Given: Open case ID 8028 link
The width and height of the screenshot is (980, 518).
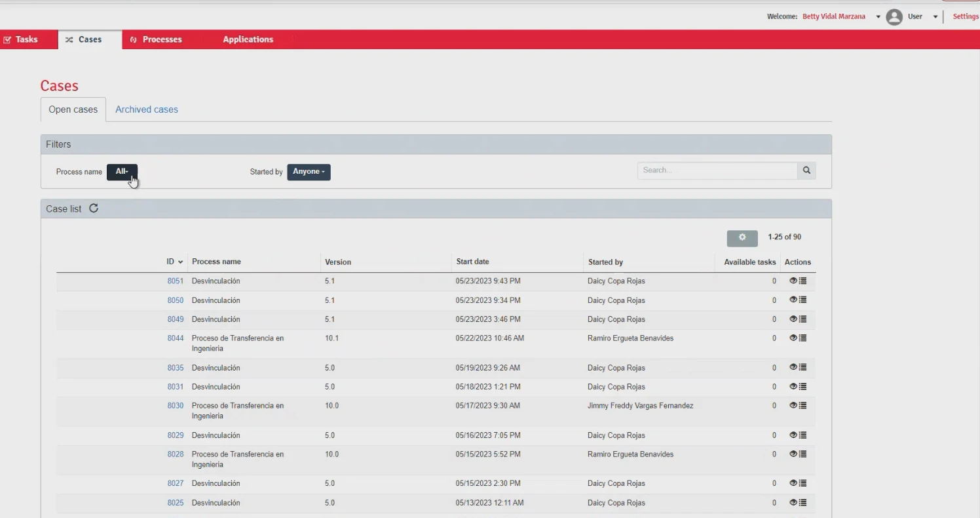Looking at the screenshot, I should (x=176, y=454).
